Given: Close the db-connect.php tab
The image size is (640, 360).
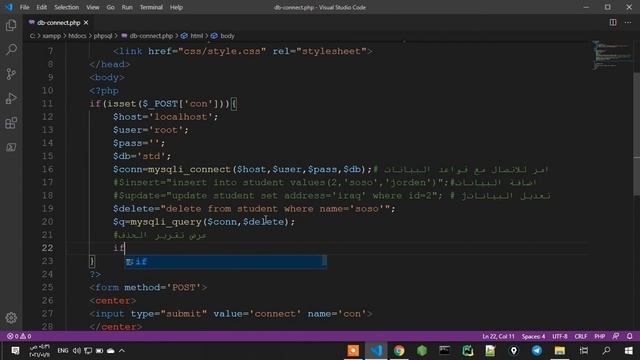Looking at the screenshot, I should tap(86, 23).
